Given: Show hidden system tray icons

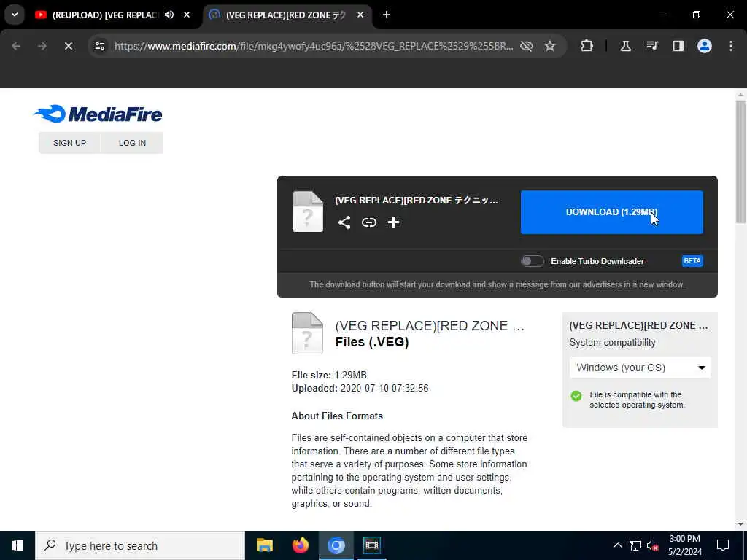Looking at the screenshot, I should pyautogui.click(x=617, y=545).
